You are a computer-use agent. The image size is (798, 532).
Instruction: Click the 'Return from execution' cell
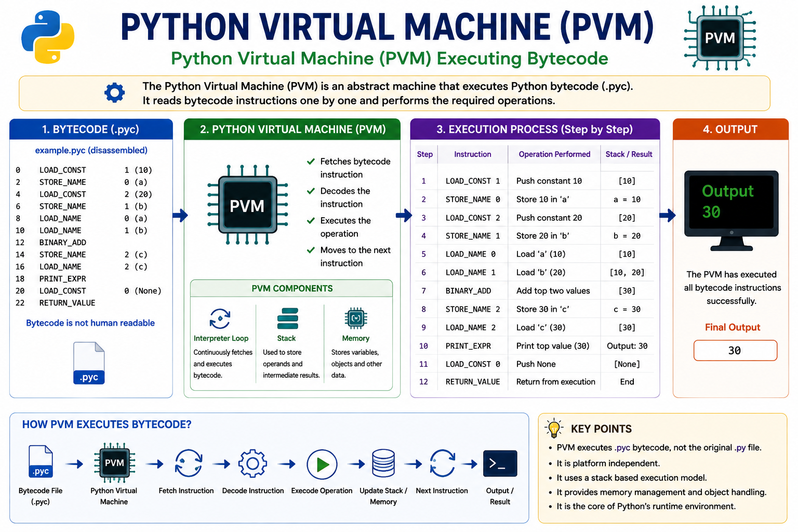pyautogui.click(x=556, y=382)
